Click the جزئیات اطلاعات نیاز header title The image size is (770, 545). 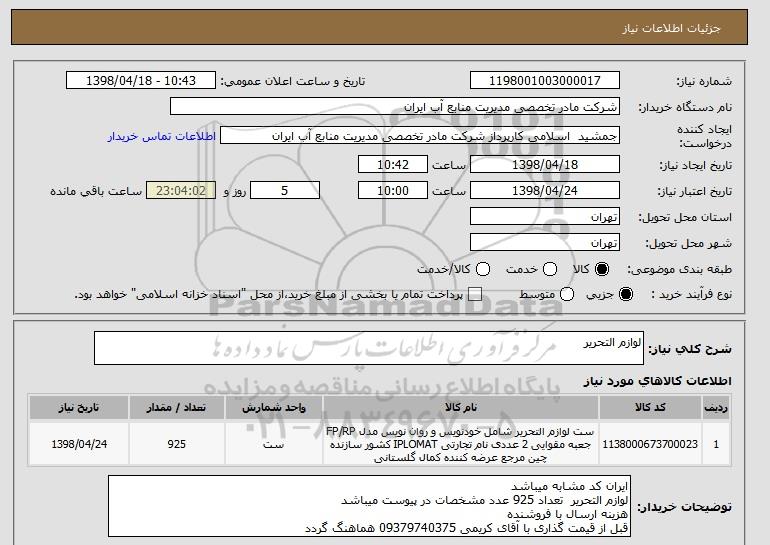click(671, 28)
